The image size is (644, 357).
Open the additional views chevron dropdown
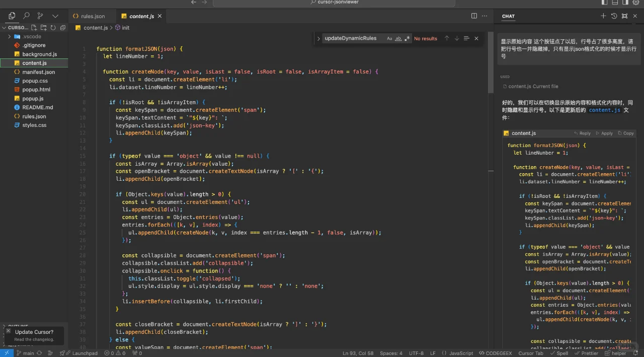[55, 16]
